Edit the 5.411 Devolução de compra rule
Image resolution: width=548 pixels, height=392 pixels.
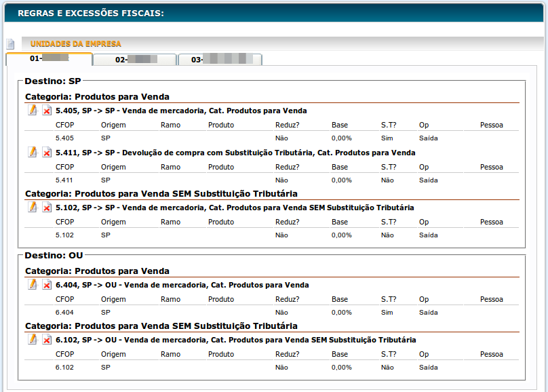tap(32, 152)
